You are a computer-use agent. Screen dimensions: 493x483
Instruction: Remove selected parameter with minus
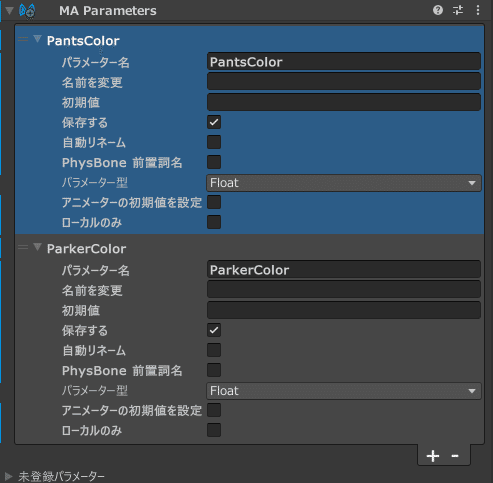point(455,456)
